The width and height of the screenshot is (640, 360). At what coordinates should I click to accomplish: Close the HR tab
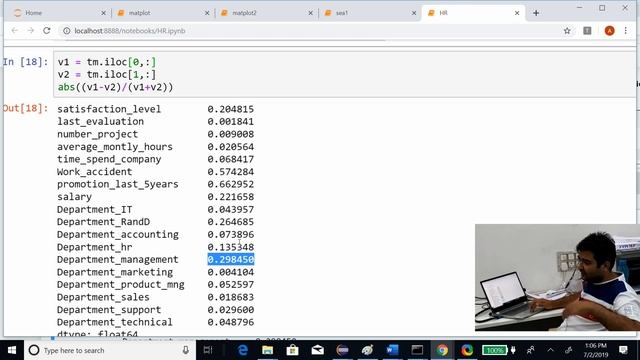[517, 13]
